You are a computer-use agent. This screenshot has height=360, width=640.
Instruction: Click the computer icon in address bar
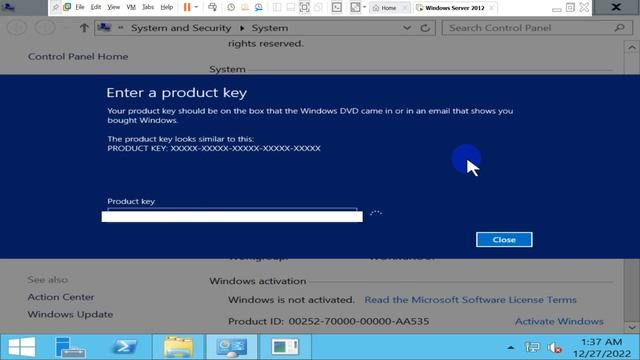pyautogui.click(x=104, y=27)
